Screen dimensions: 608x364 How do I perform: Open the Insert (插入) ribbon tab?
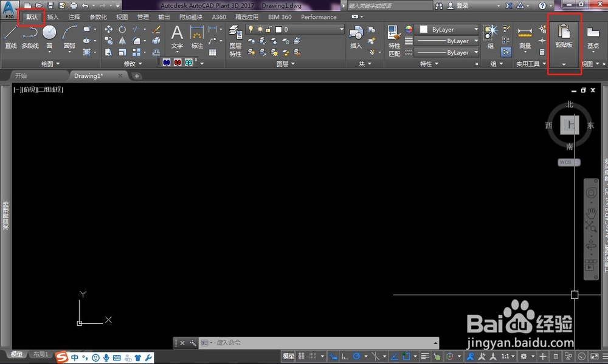53,17
